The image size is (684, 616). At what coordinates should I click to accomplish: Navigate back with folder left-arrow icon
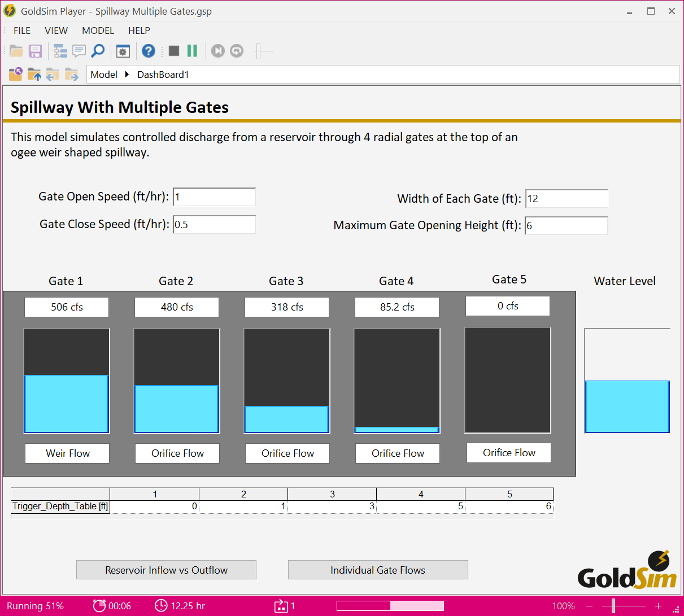pyautogui.click(x=53, y=74)
